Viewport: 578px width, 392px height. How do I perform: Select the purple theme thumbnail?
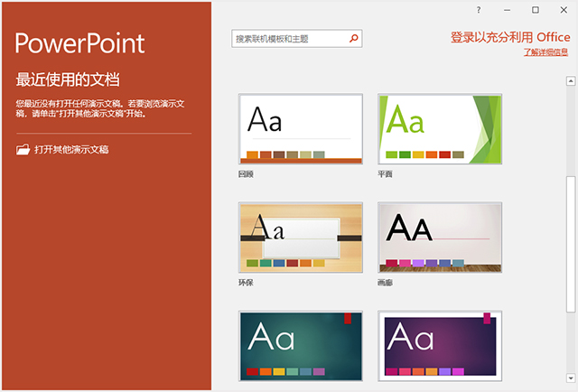(x=440, y=346)
